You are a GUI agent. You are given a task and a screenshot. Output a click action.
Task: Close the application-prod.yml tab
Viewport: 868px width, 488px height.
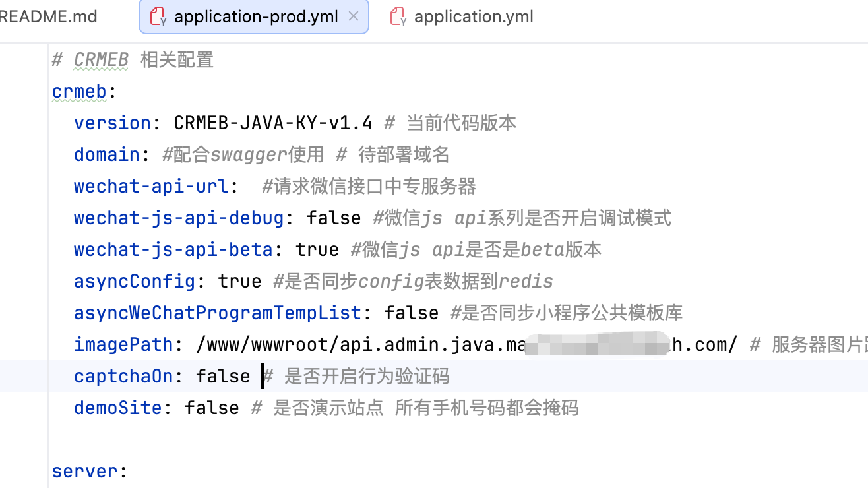point(354,16)
